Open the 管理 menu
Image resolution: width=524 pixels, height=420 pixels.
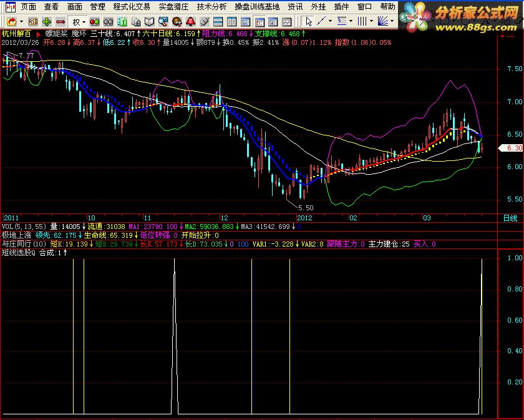click(x=97, y=7)
